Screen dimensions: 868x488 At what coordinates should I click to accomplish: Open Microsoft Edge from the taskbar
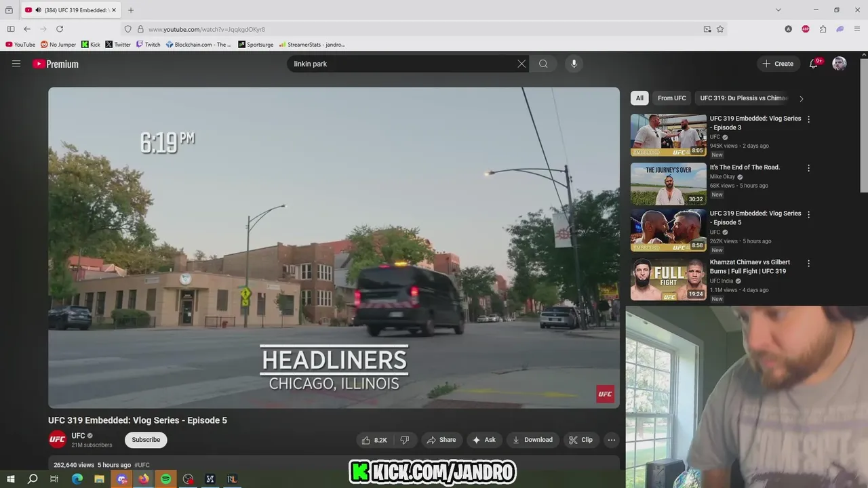[77, 479]
